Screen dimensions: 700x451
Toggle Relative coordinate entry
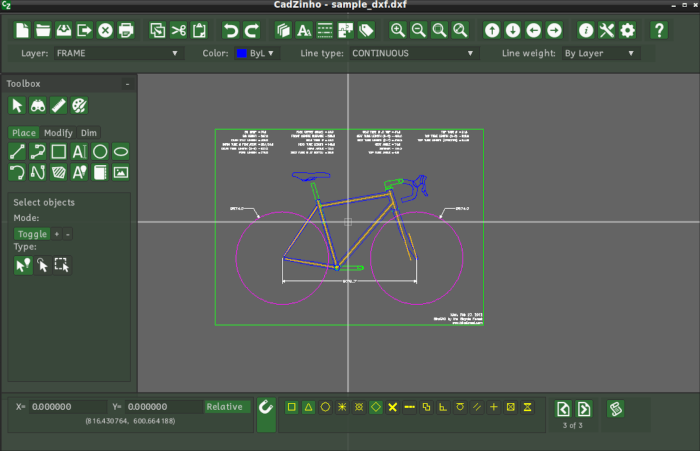point(227,407)
